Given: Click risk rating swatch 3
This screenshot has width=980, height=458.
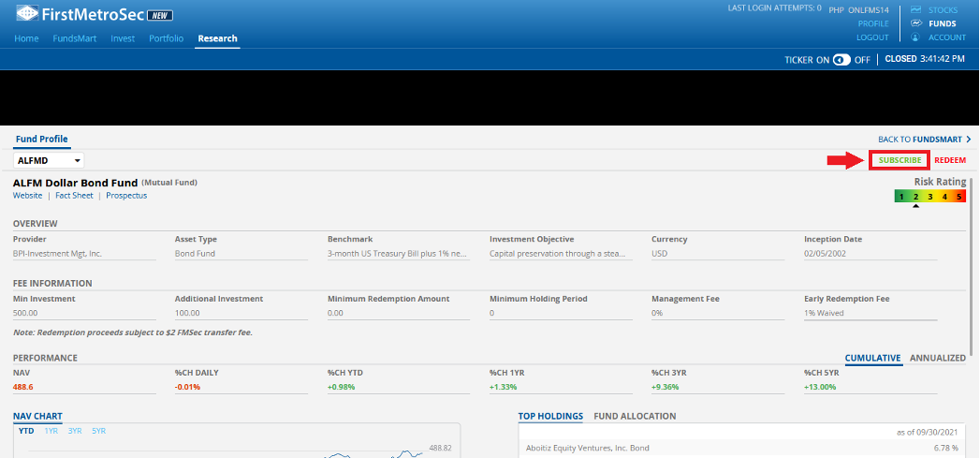Looking at the screenshot, I should tap(930, 197).
